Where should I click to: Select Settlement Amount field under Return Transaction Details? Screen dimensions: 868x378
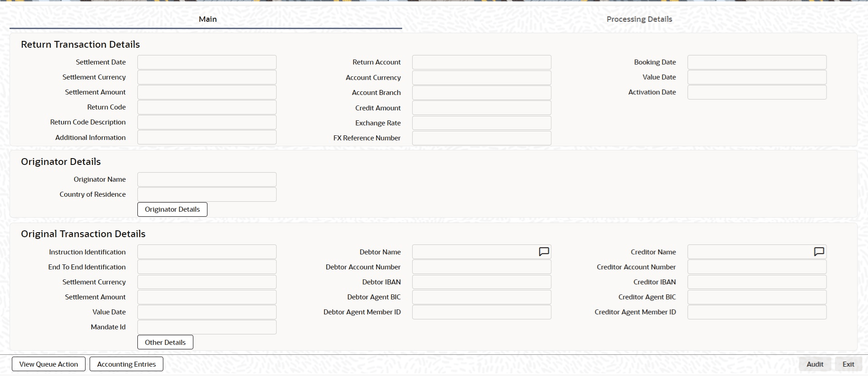tap(207, 92)
